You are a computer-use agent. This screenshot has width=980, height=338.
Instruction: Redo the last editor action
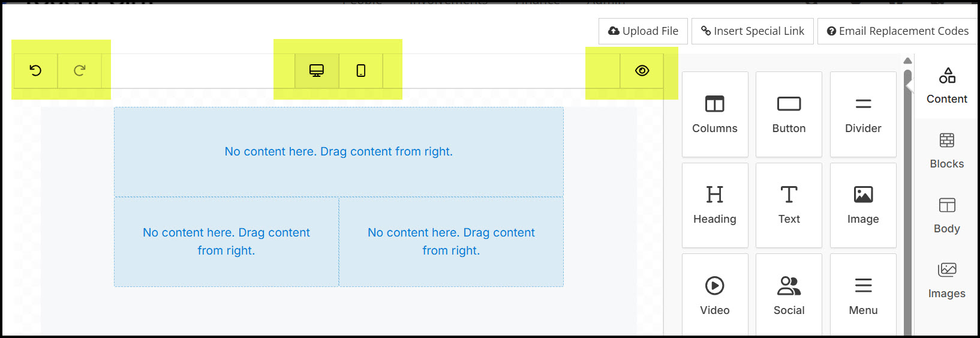[x=79, y=71]
